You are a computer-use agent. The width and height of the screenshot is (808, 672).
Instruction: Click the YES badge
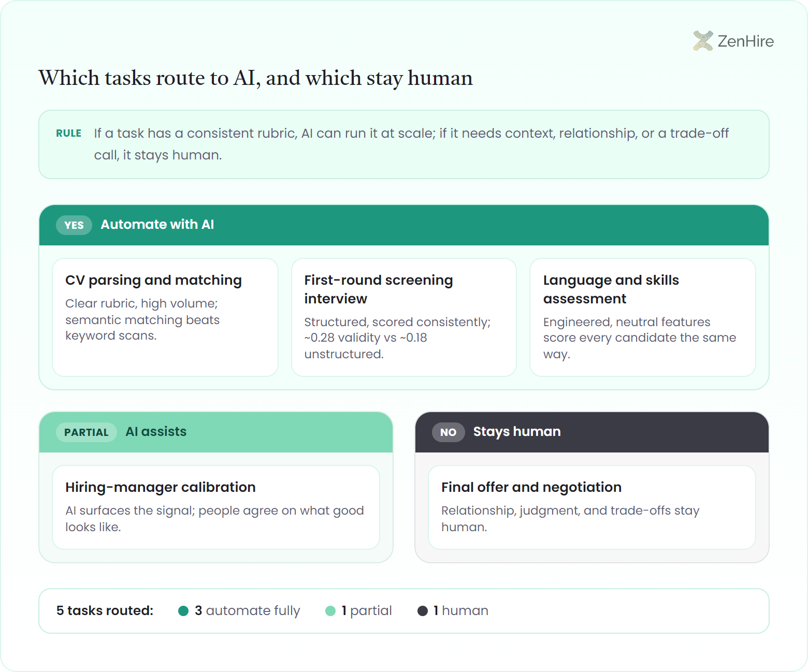[x=74, y=225]
